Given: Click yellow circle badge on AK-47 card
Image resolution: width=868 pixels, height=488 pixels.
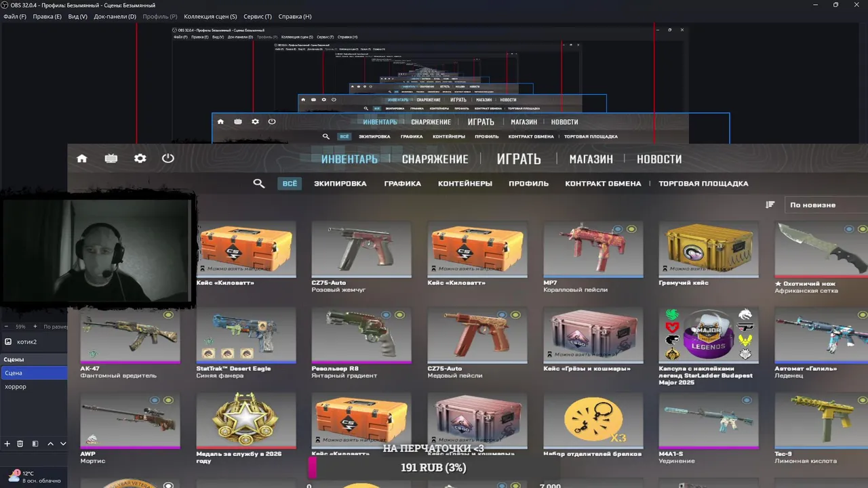Looking at the screenshot, I should 168,314.
